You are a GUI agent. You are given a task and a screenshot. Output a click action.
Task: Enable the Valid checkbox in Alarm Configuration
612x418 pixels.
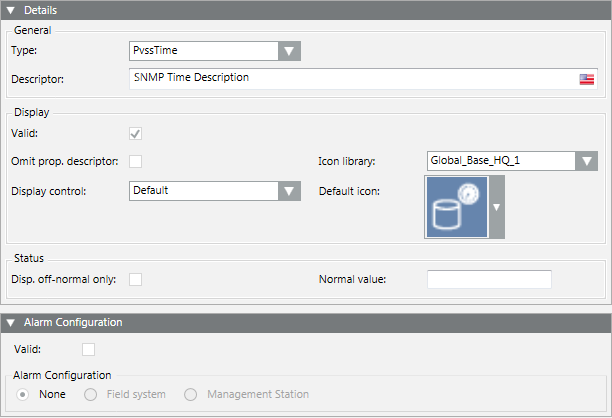[89, 349]
